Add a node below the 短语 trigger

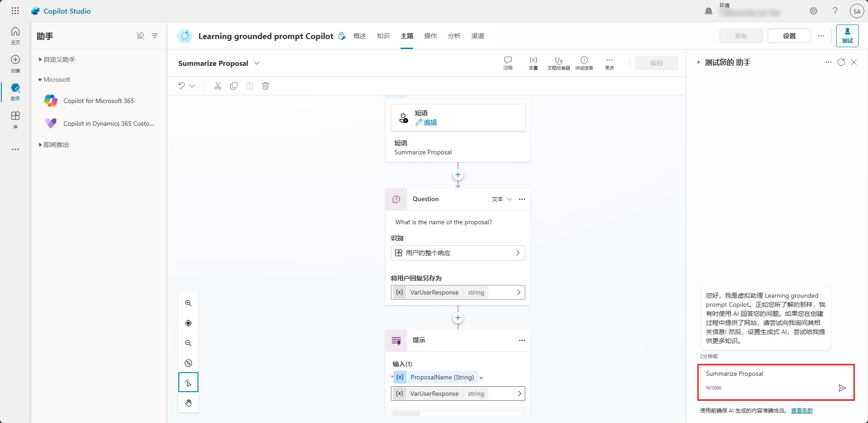tap(458, 175)
